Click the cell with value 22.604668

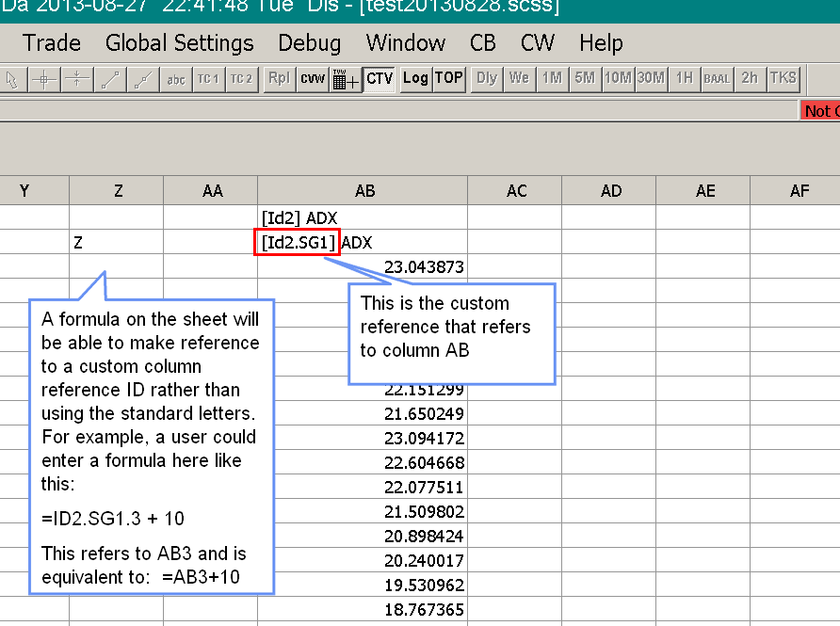pyautogui.click(x=363, y=462)
